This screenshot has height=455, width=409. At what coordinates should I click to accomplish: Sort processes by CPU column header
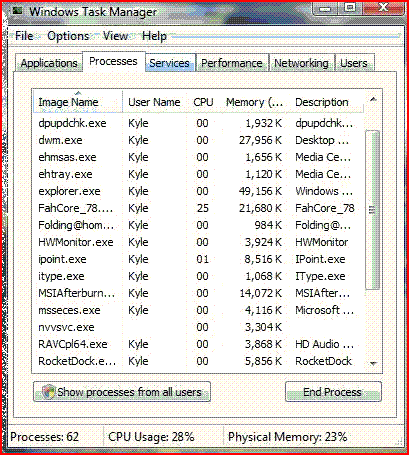click(x=203, y=102)
